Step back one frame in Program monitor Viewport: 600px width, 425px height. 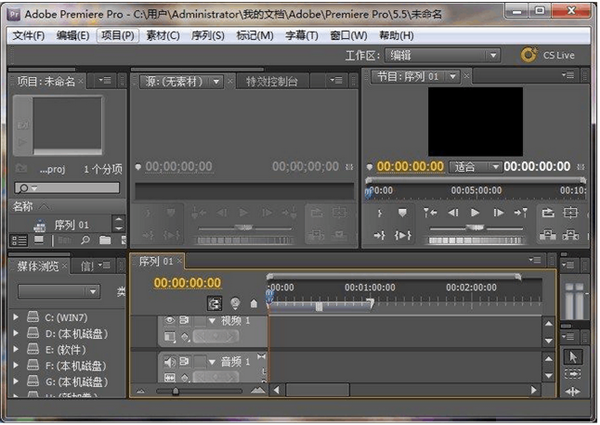click(452, 213)
